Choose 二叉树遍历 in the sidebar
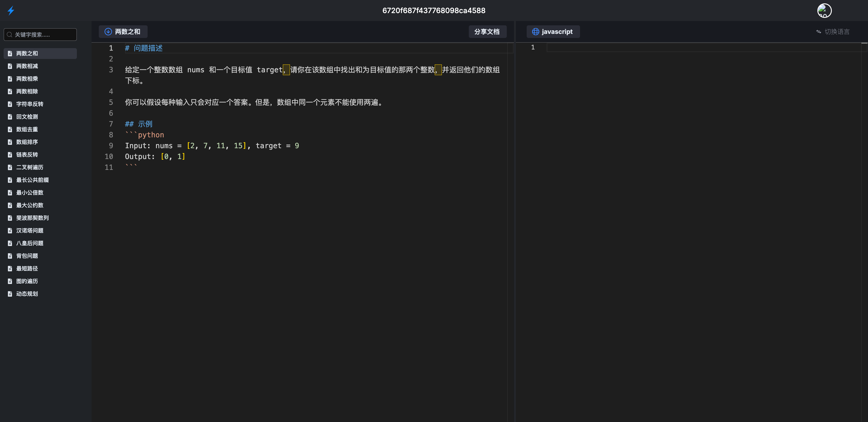The image size is (868, 422). pos(30,167)
